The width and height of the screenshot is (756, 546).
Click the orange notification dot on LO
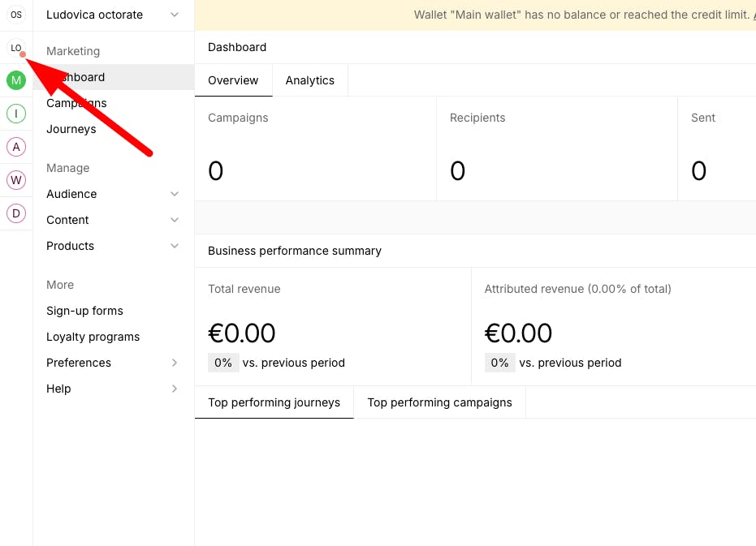23,55
